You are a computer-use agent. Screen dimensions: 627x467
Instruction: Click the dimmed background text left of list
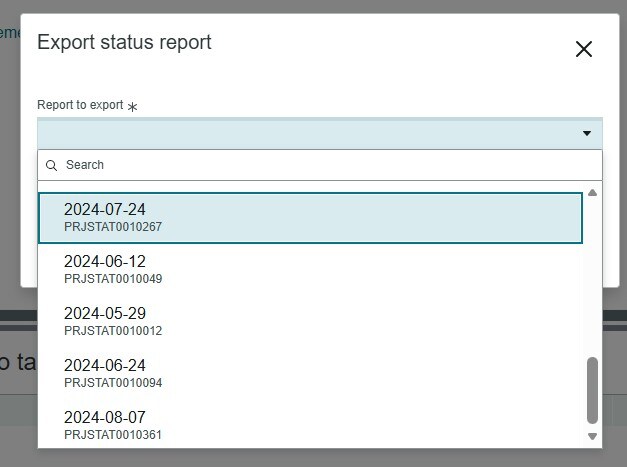pos(18,362)
